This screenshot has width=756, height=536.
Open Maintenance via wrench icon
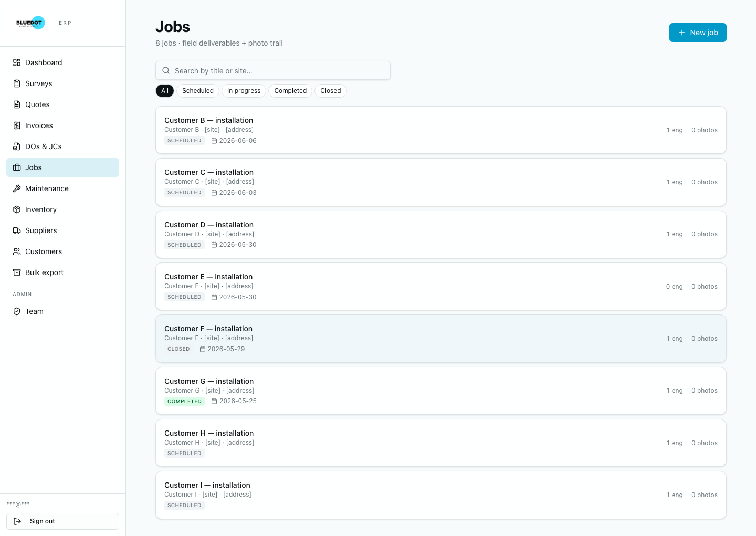click(x=17, y=188)
